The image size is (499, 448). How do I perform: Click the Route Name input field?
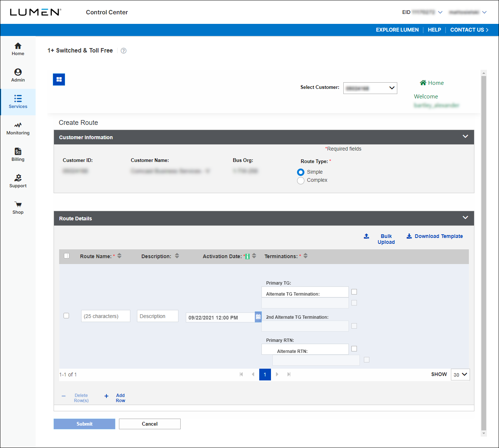(x=106, y=316)
